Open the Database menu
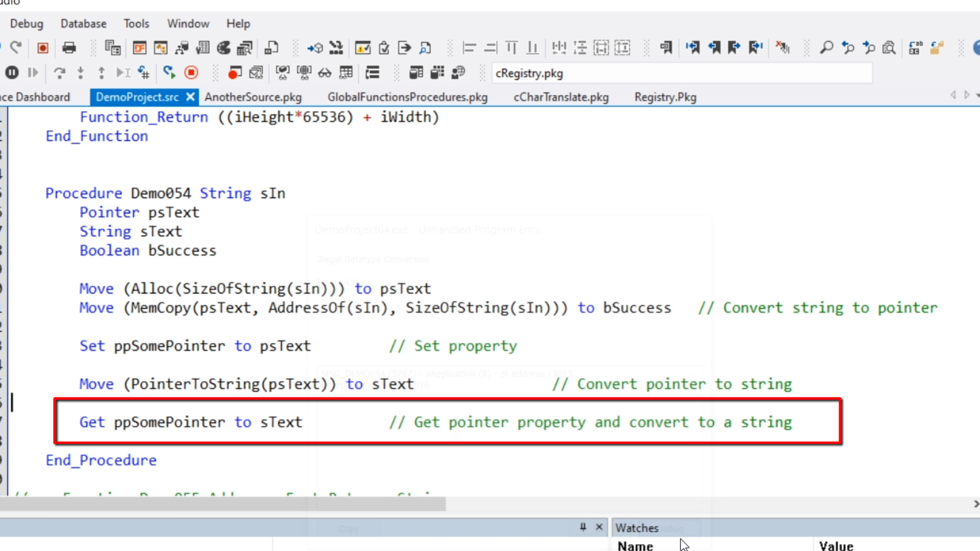Screen dimensions: 980x551 tap(83, 23)
